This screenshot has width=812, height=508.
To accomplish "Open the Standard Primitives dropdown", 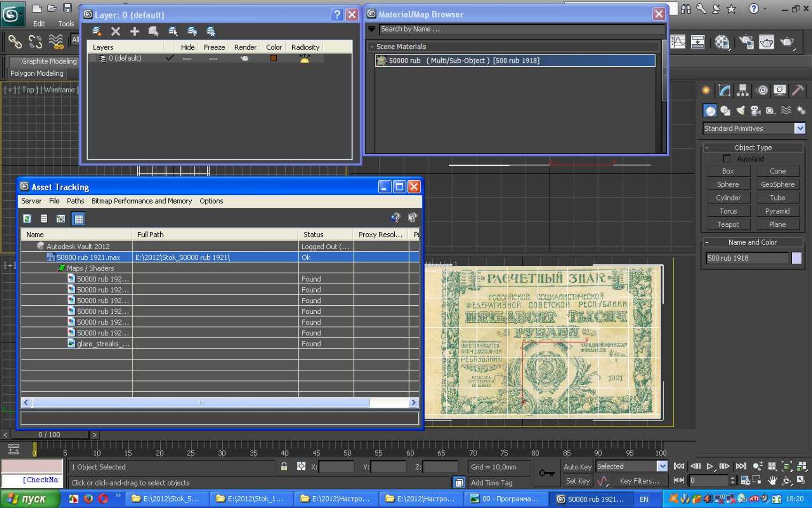I will point(800,128).
